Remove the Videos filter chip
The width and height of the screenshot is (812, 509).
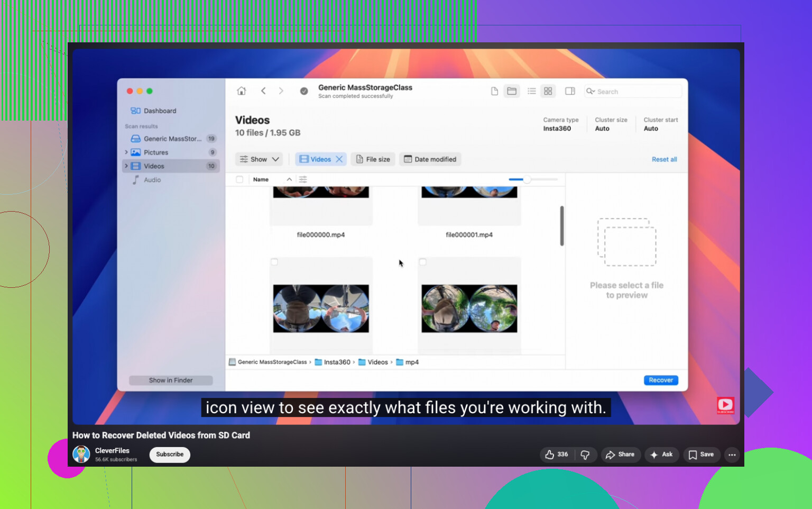(x=339, y=159)
